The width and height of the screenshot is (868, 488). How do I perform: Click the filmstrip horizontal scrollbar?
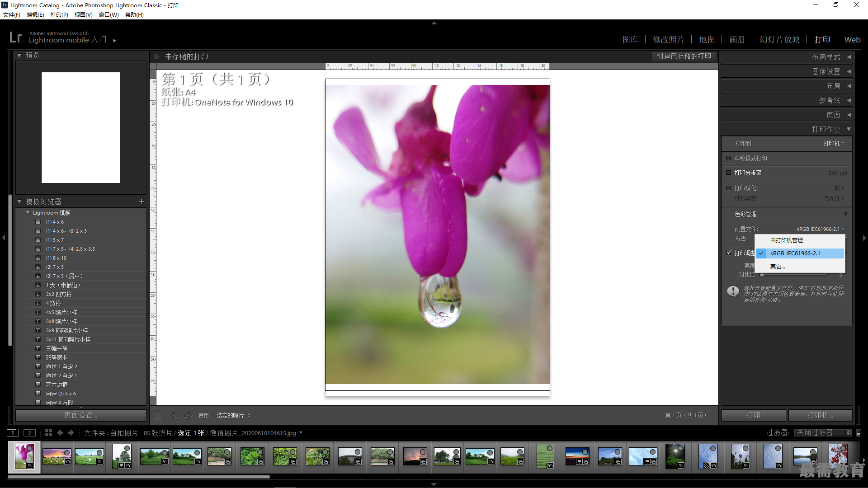click(x=139, y=476)
